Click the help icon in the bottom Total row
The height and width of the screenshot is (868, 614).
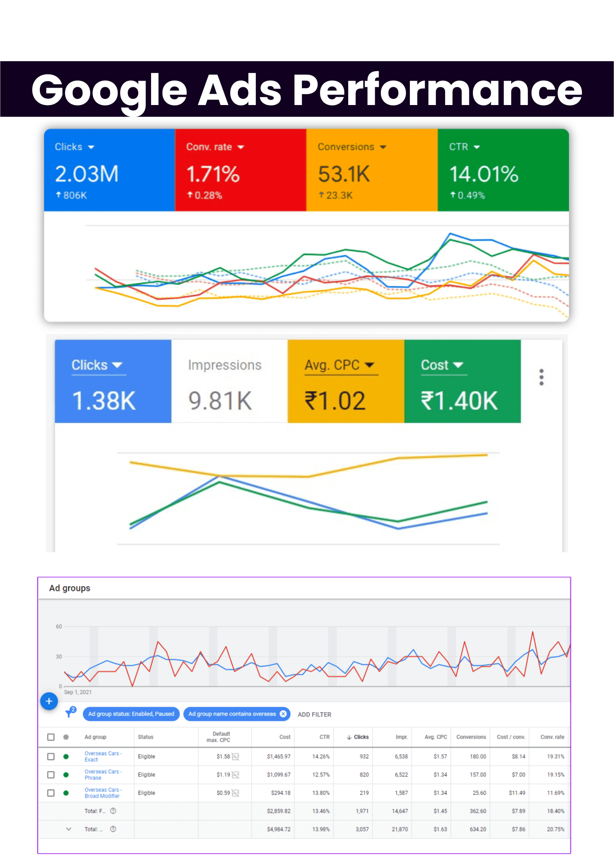[x=113, y=829]
